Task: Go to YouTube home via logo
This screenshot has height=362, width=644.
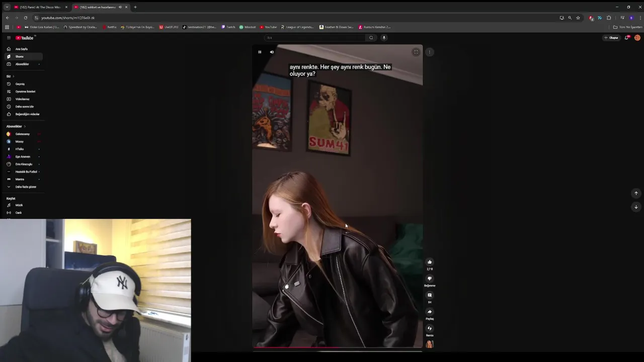Action: click(25, 38)
